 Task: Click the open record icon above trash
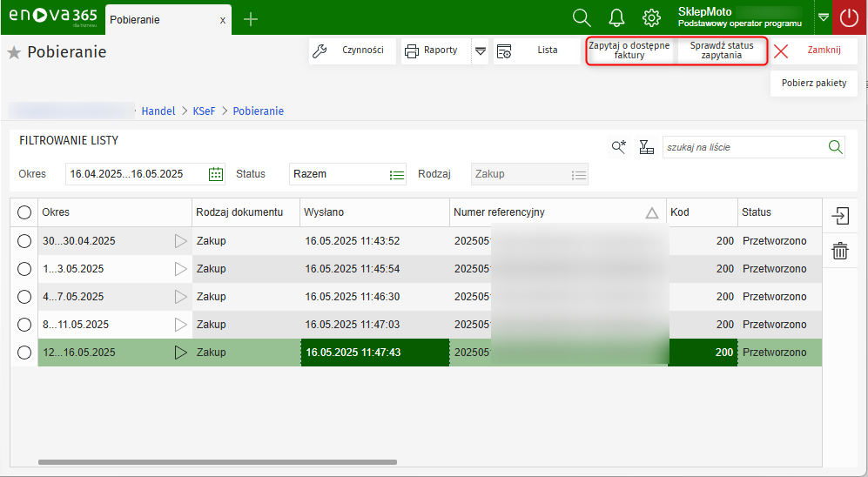point(840,216)
